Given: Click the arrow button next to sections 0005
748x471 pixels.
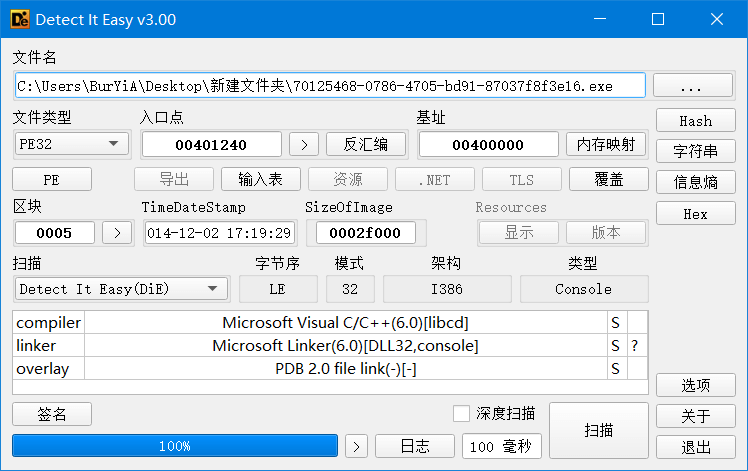Looking at the screenshot, I should pyautogui.click(x=117, y=233).
